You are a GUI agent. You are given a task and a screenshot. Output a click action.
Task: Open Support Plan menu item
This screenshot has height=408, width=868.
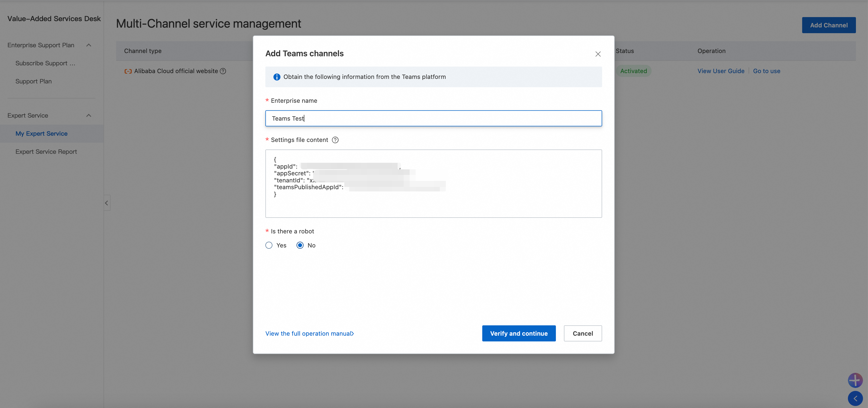click(x=33, y=81)
